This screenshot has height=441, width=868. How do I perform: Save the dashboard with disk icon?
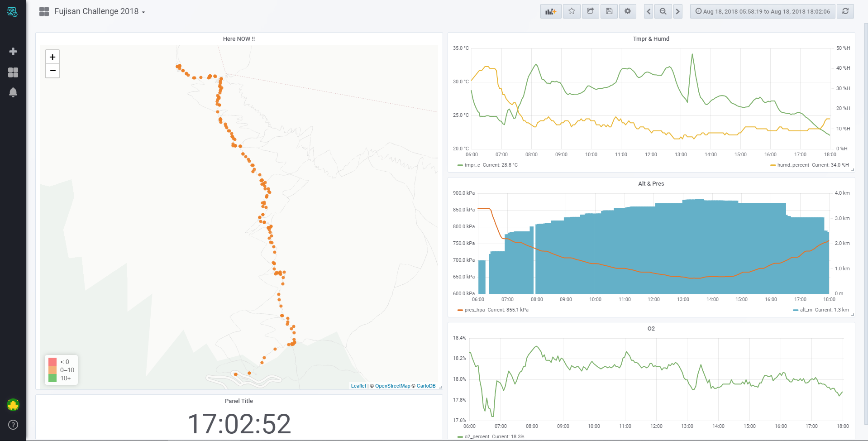coord(609,11)
